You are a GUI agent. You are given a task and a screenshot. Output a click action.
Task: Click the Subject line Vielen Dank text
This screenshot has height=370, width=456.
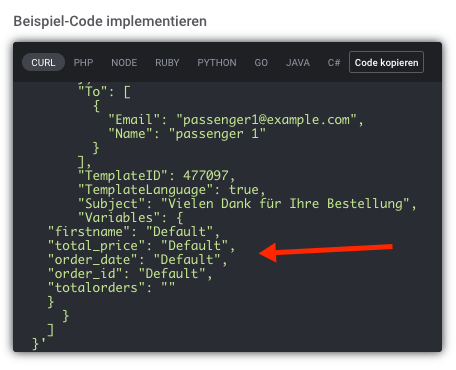click(247, 204)
